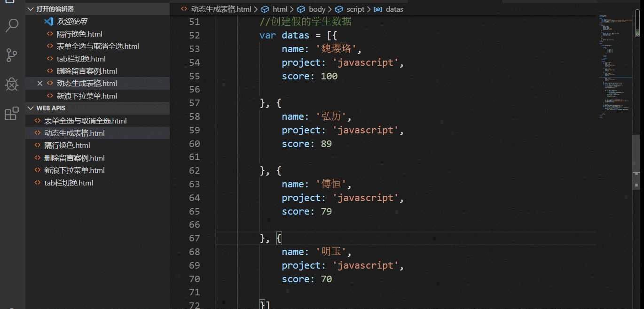644x309 pixels.
Task: Click line number 52 in gutter
Action: [194, 35]
